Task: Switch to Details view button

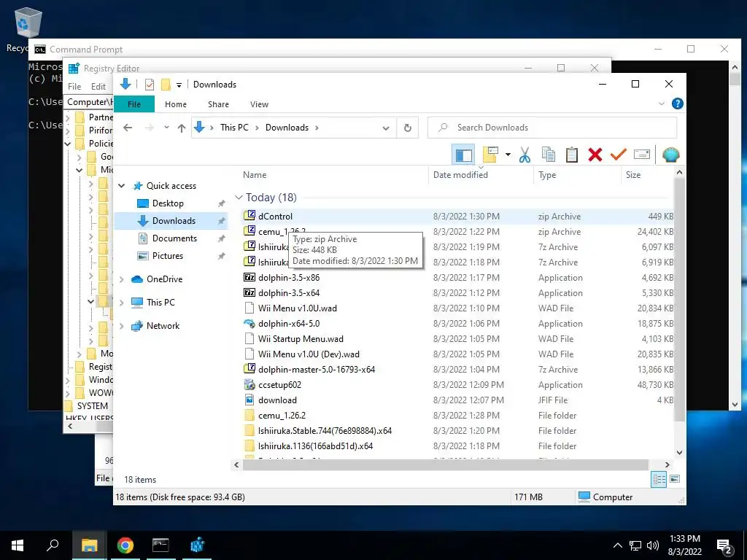Action: (659, 480)
